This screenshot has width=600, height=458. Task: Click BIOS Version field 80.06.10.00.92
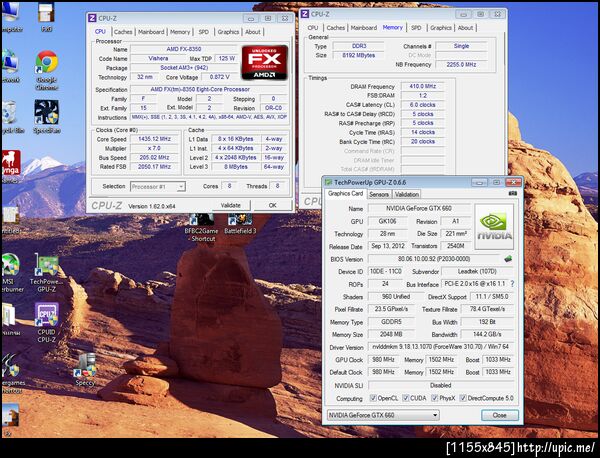[434, 259]
